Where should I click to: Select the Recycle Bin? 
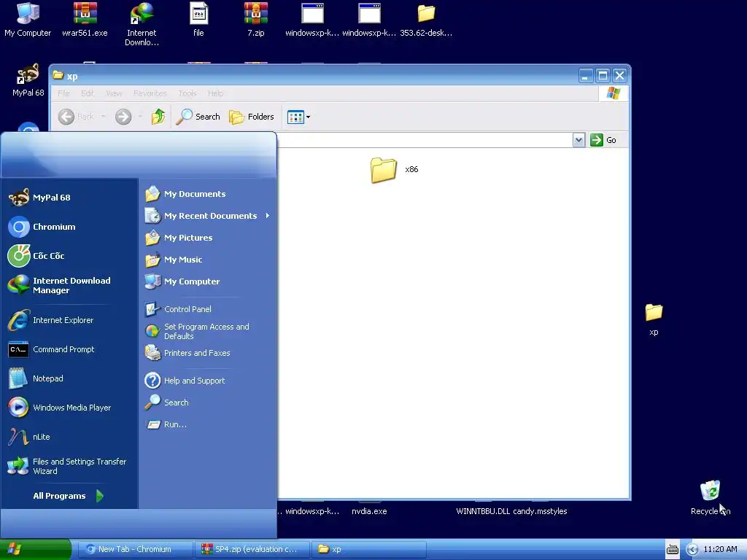710,497
